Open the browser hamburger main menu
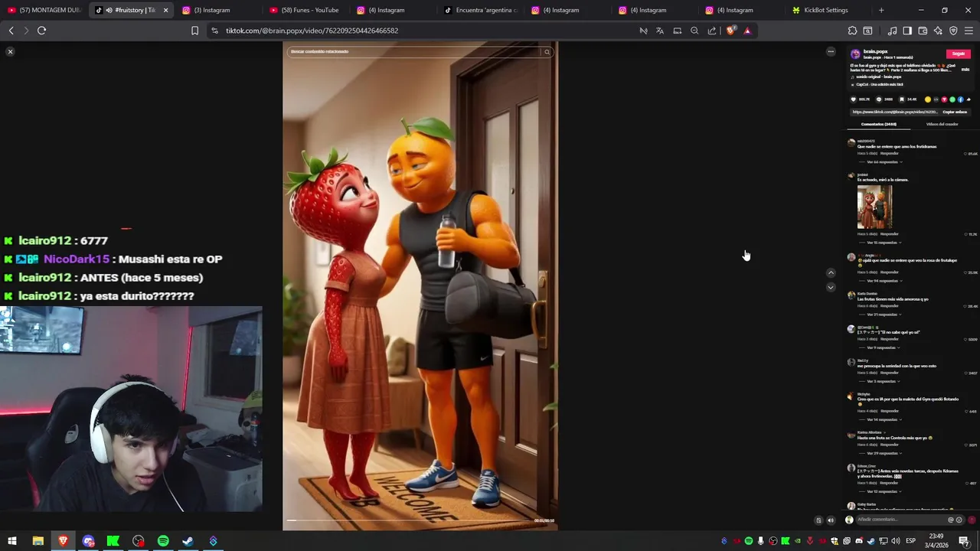980x551 pixels. [x=969, y=31]
